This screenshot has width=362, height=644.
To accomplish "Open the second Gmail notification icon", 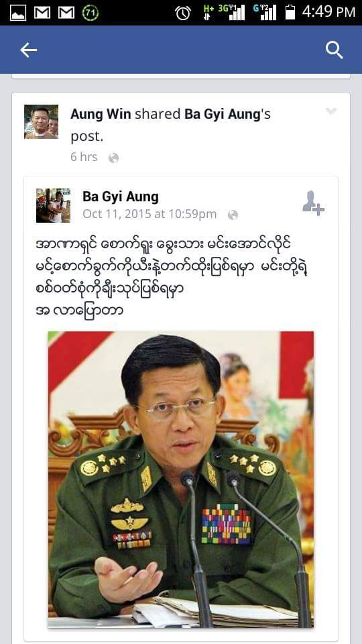I will click(66, 13).
